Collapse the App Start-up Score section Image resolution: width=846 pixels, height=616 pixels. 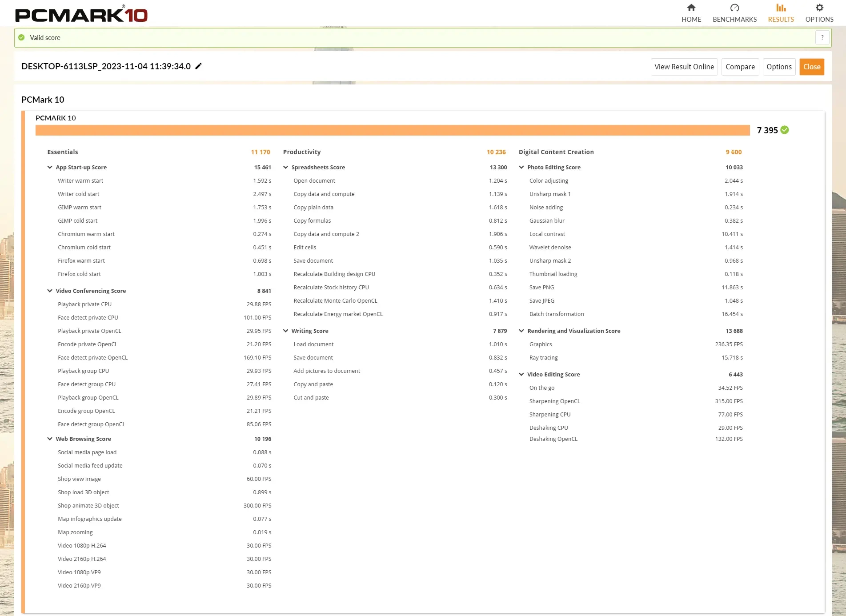tap(50, 168)
